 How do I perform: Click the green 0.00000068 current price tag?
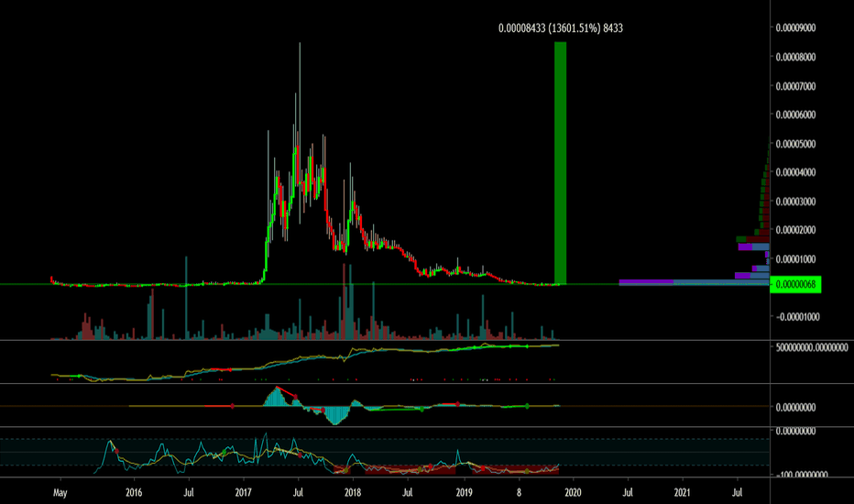point(795,284)
